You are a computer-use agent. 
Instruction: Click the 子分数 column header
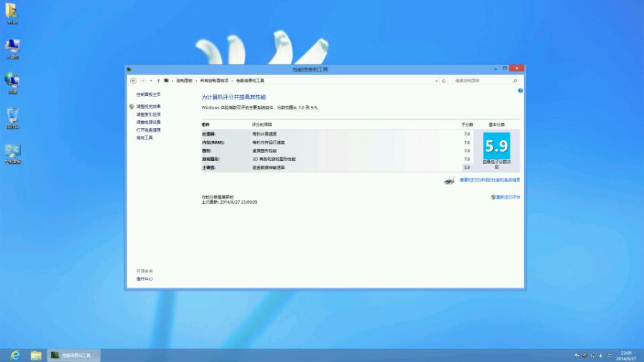pos(467,124)
